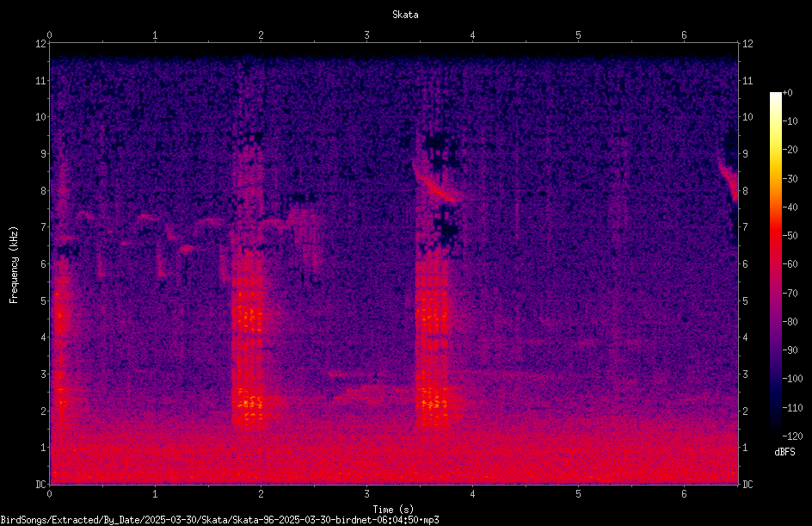Click the "+0" color scale value

click(x=787, y=93)
